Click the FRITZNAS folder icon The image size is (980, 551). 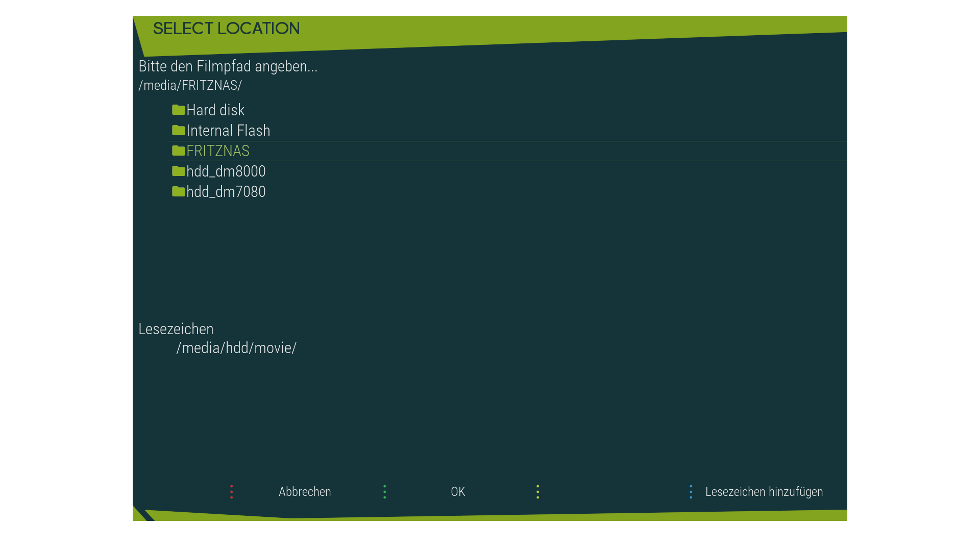pos(178,151)
